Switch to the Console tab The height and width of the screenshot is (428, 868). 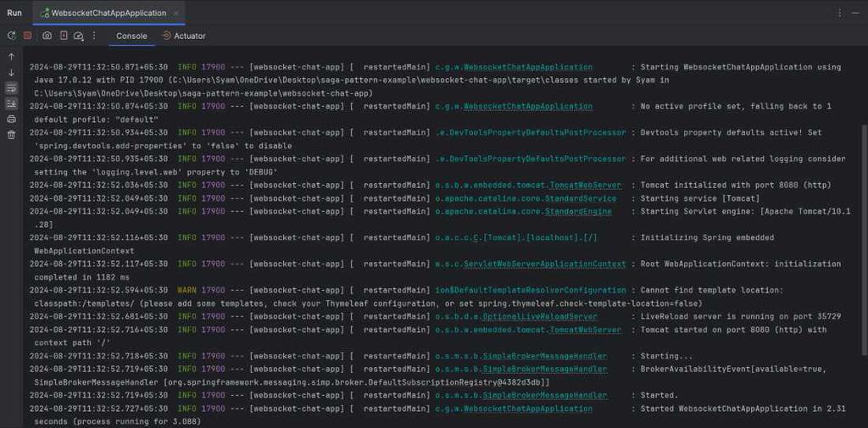[x=131, y=36]
